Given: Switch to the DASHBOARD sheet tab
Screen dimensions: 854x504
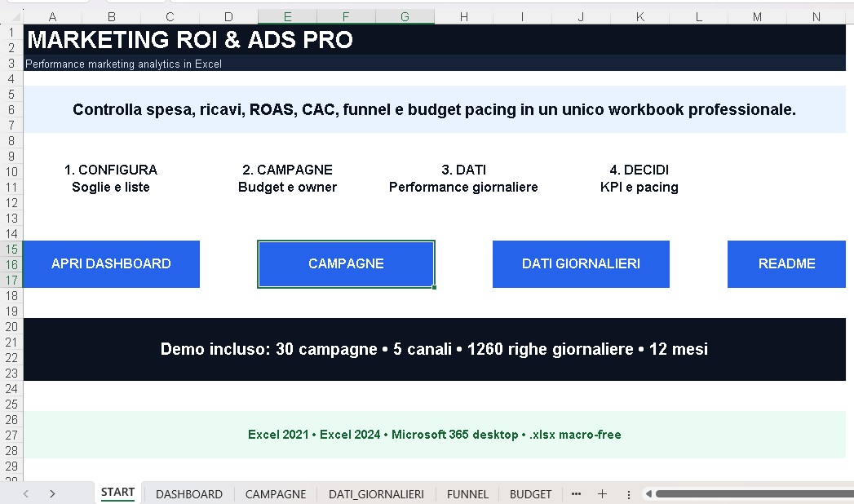Looking at the screenshot, I should pos(189,494).
